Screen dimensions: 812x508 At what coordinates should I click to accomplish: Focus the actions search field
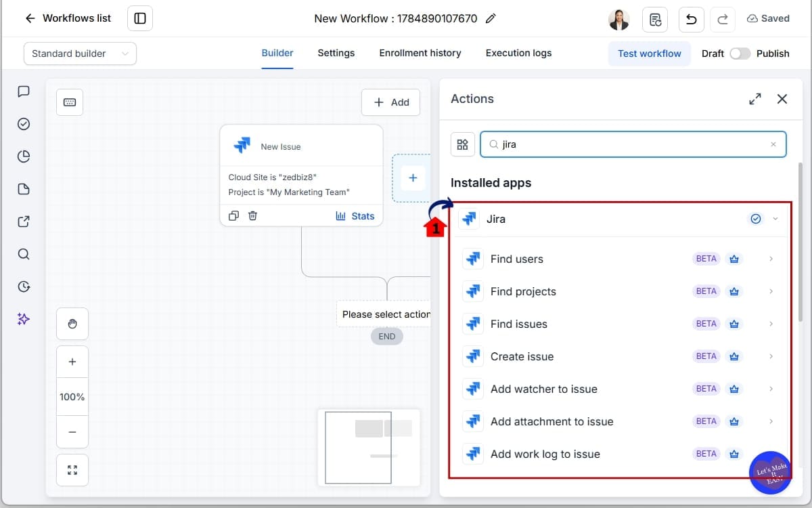click(633, 144)
